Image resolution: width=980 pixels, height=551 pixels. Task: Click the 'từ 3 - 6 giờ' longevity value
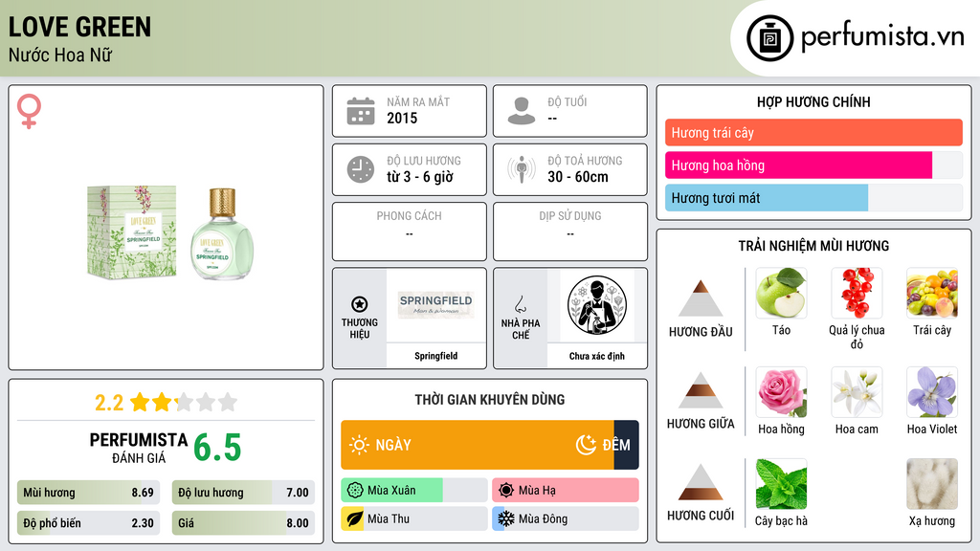(420, 177)
